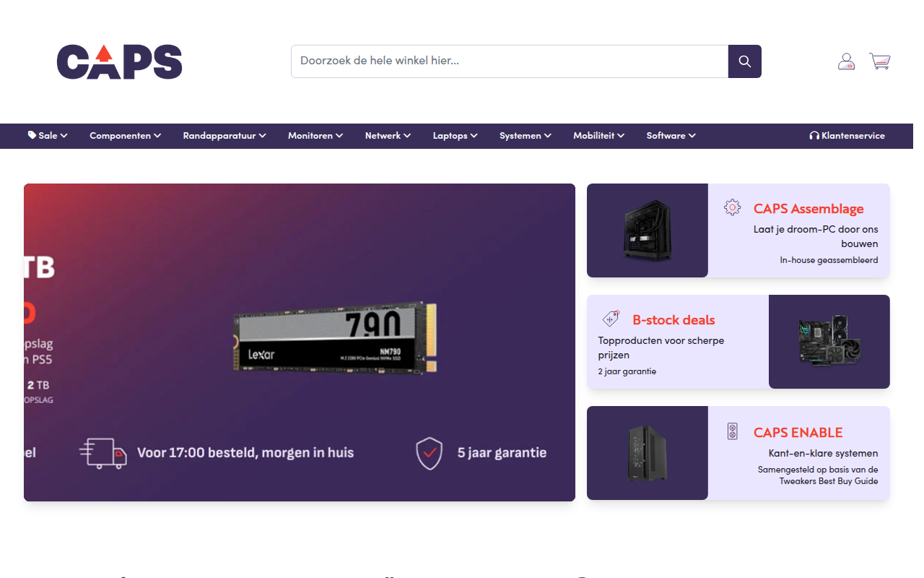Click 'Laat je droom-PC door ons bouwen' text
The image size is (924, 578).
816,236
